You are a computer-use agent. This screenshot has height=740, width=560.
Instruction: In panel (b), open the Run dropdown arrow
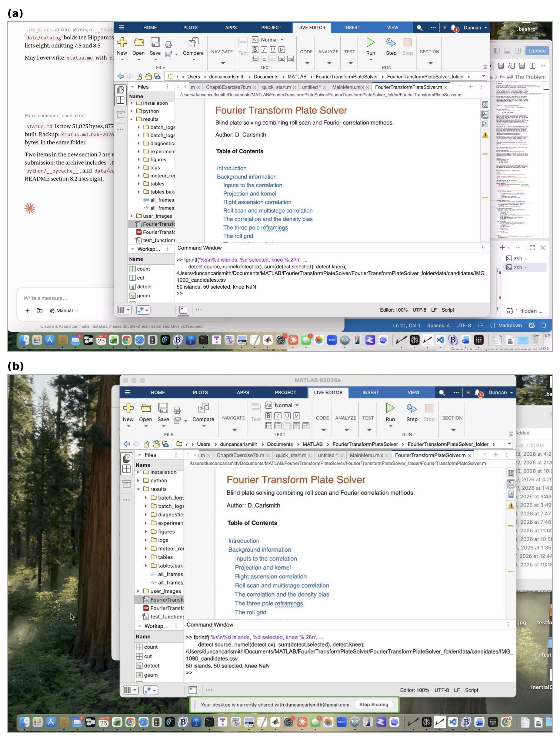[x=390, y=427]
